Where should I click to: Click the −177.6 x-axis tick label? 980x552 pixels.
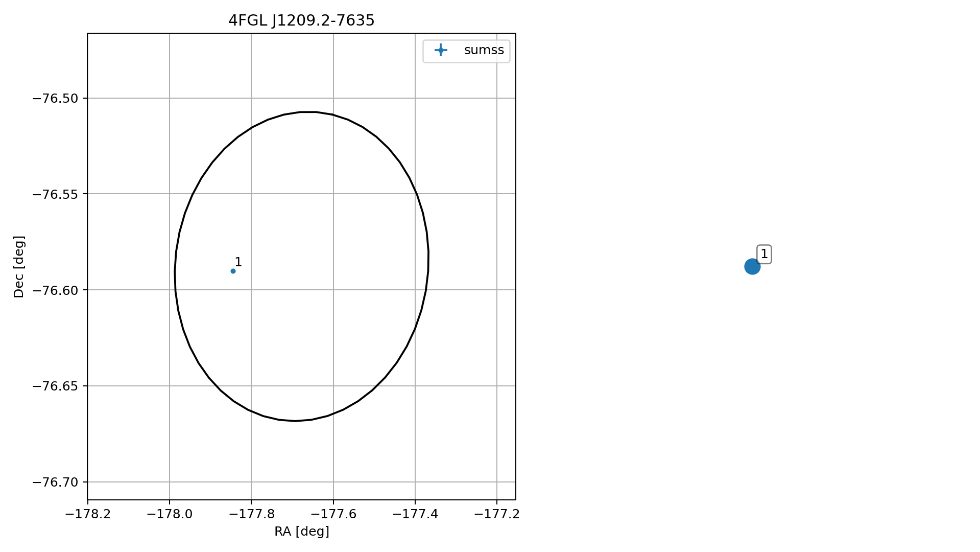333,514
